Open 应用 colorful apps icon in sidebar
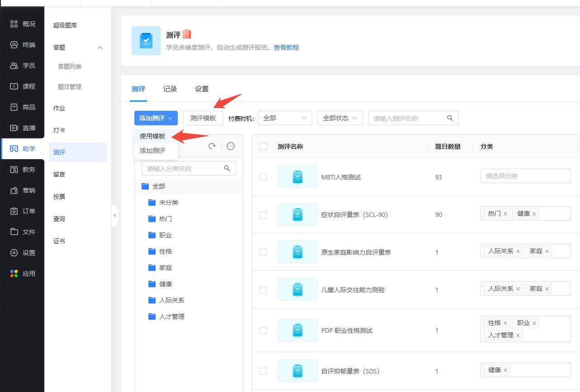This screenshot has width=580, height=392. click(x=14, y=274)
